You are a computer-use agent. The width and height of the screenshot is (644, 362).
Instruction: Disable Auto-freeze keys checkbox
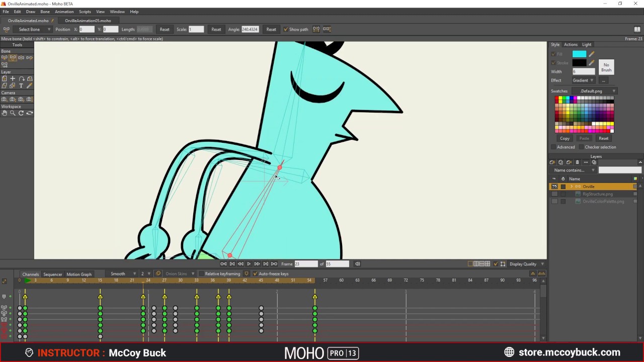tap(255, 274)
